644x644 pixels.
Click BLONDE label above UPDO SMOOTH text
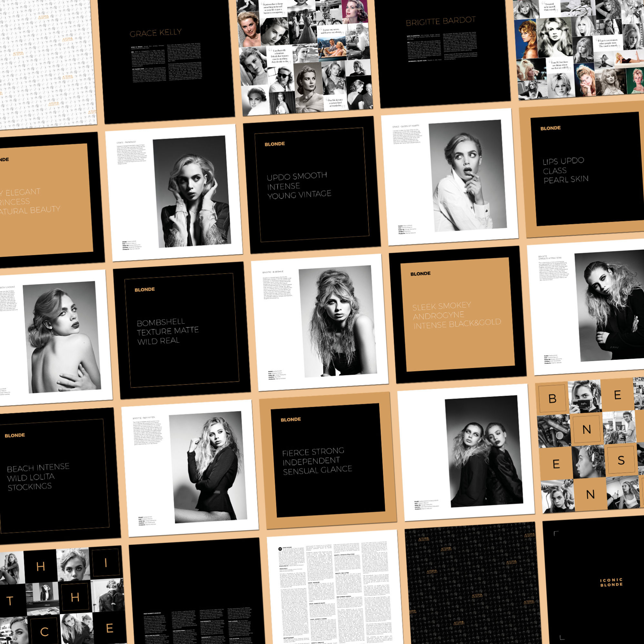(275, 144)
